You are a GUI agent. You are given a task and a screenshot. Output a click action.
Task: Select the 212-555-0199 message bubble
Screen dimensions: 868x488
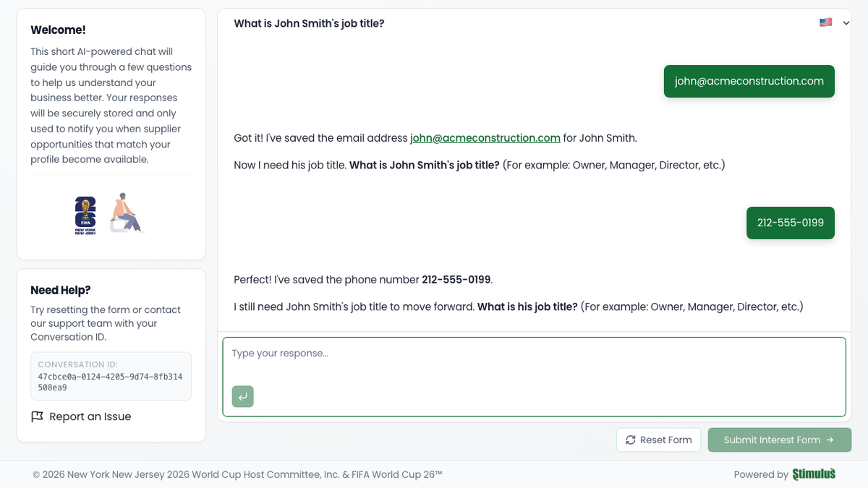pos(790,223)
